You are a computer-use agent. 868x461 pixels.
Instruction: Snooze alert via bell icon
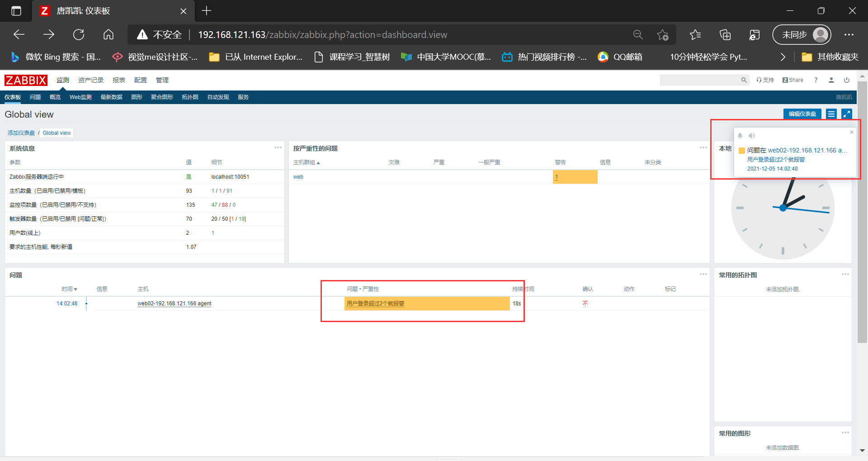740,136
